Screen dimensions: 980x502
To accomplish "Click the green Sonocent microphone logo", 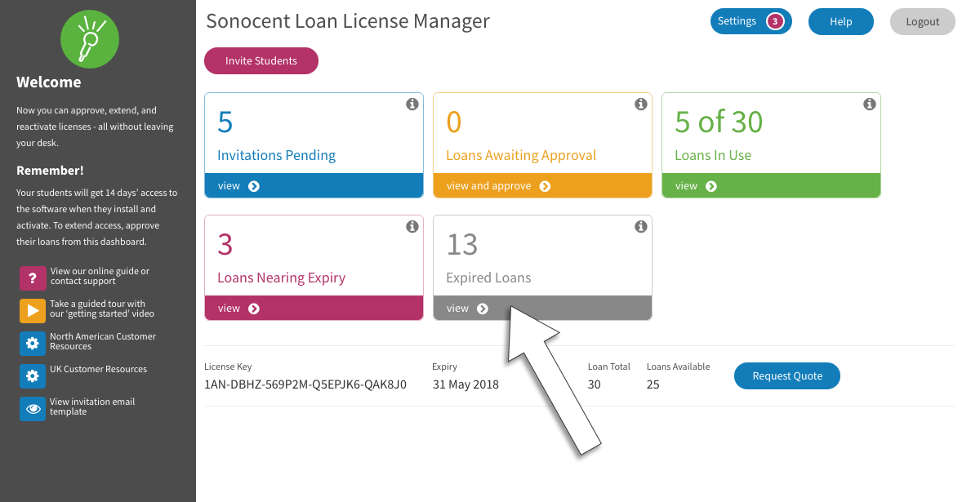I will point(90,38).
